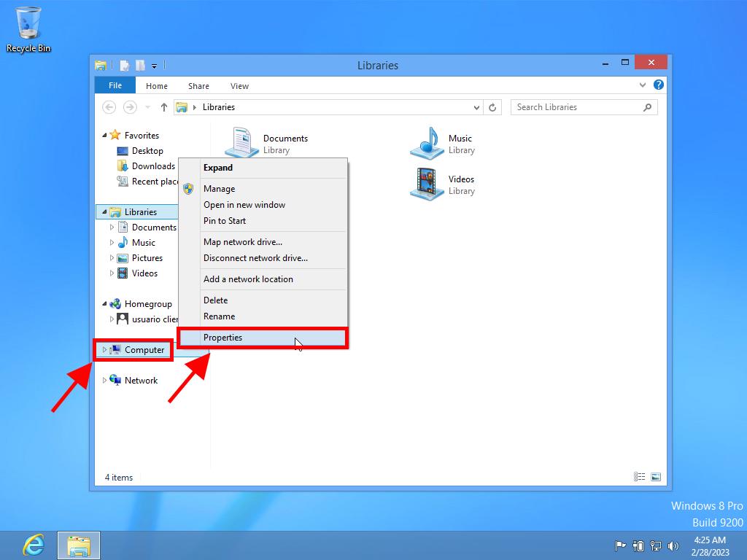The height and width of the screenshot is (560, 747).
Task: Choose Properties from the context menu
Action: (223, 338)
